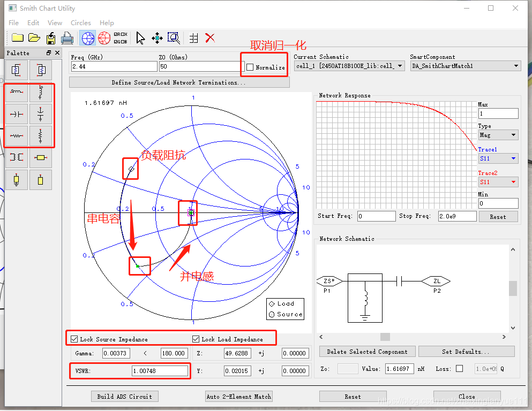Uncheck Lock Source Impedance

point(74,339)
